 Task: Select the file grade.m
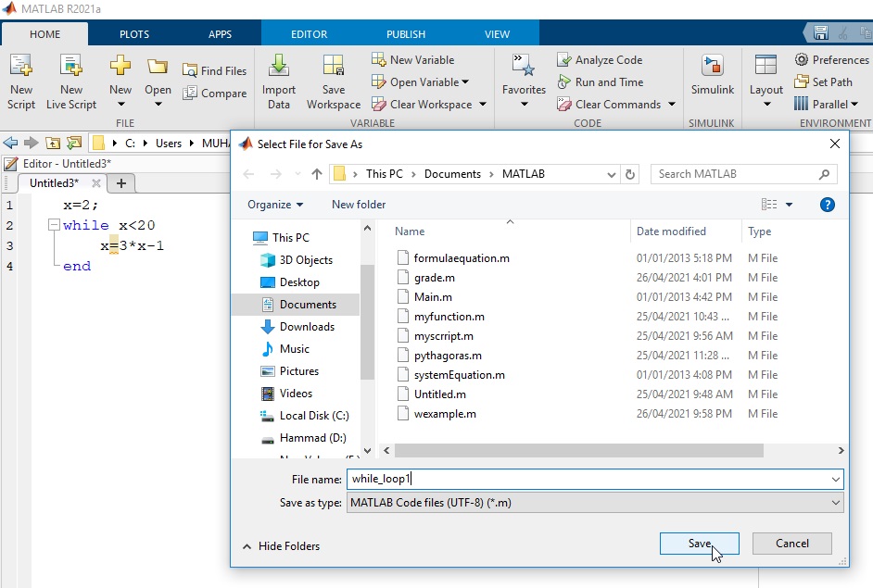(x=435, y=278)
